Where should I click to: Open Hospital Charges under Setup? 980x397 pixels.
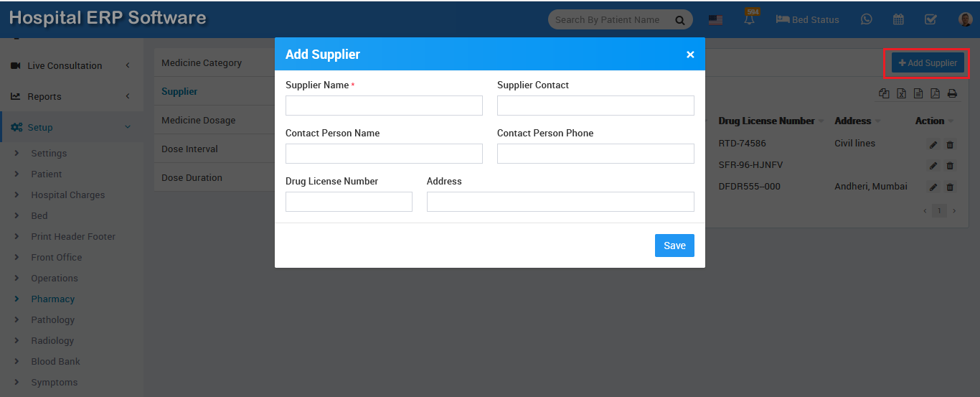68,195
